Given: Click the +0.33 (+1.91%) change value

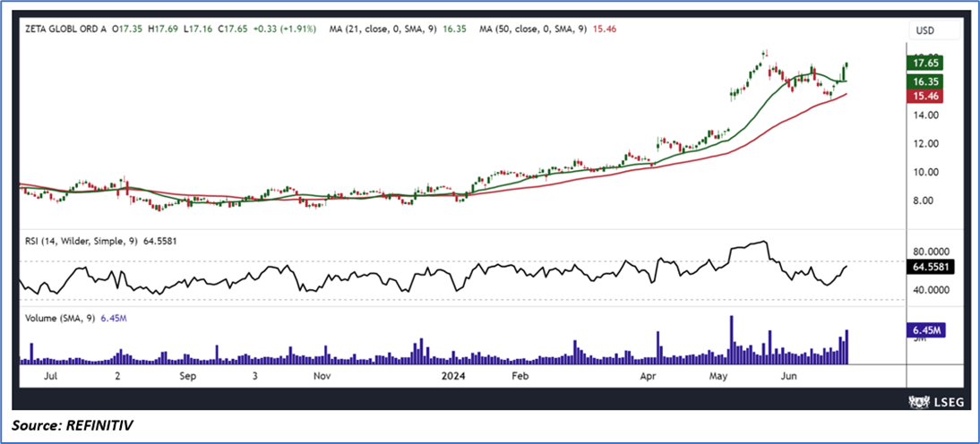Looking at the screenshot, I should (x=284, y=29).
